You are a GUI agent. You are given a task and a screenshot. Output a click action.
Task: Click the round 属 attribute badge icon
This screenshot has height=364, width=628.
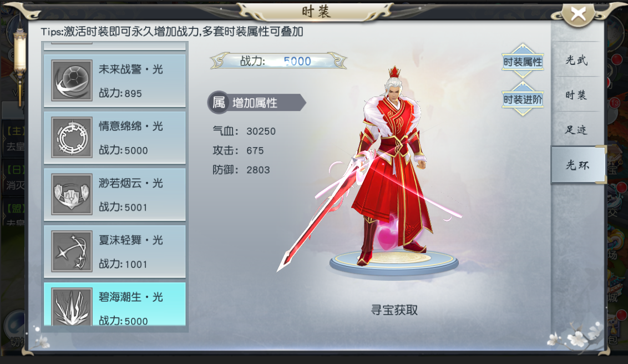tap(218, 103)
